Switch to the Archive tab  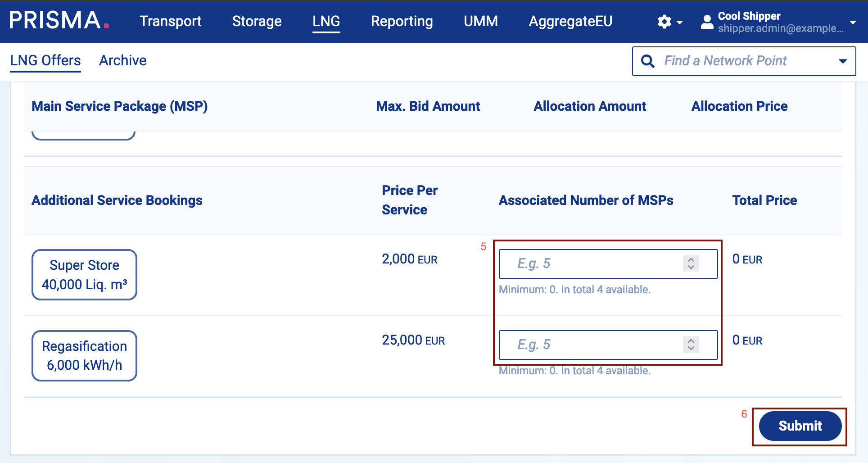[x=122, y=60]
